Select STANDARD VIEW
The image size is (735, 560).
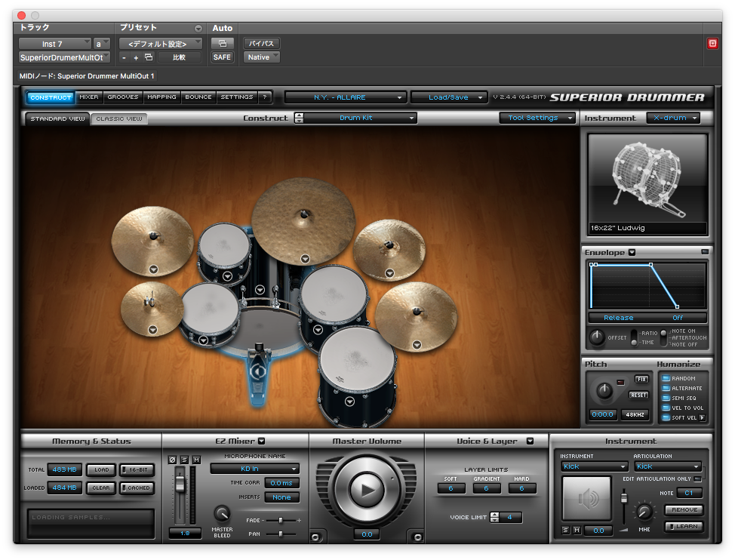coord(57,118)
